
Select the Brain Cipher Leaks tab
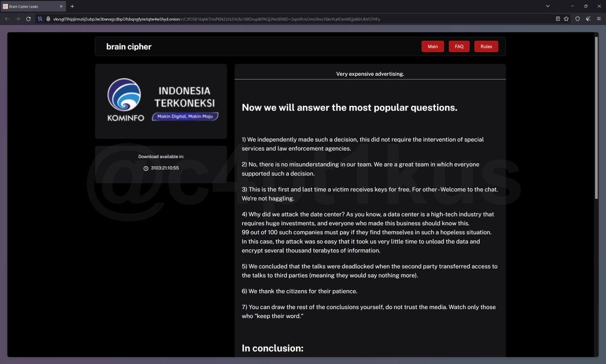tap(33, 6)
